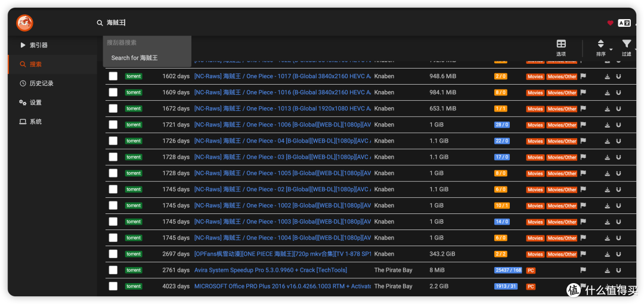Click the flag icon for Avira row

tap(583, 270)
